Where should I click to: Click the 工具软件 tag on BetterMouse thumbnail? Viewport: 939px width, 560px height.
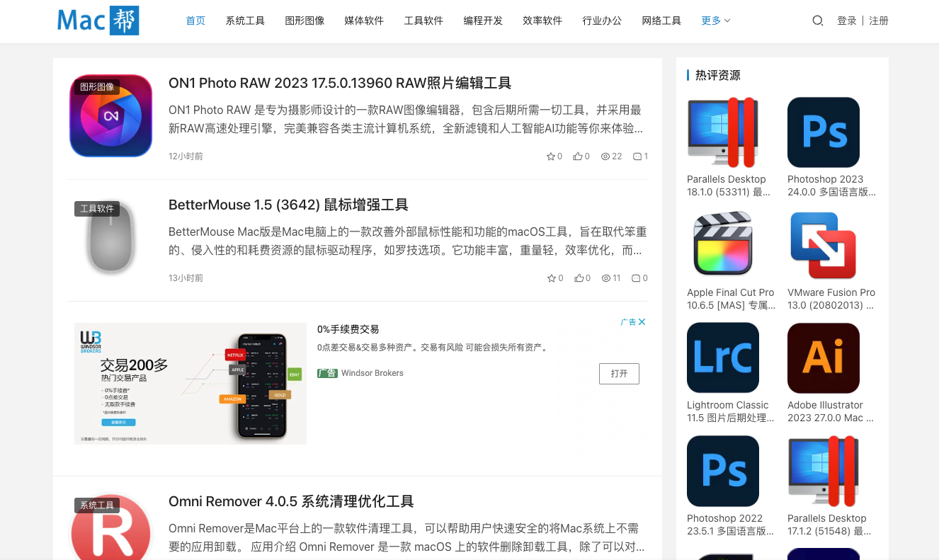(97, 208)
